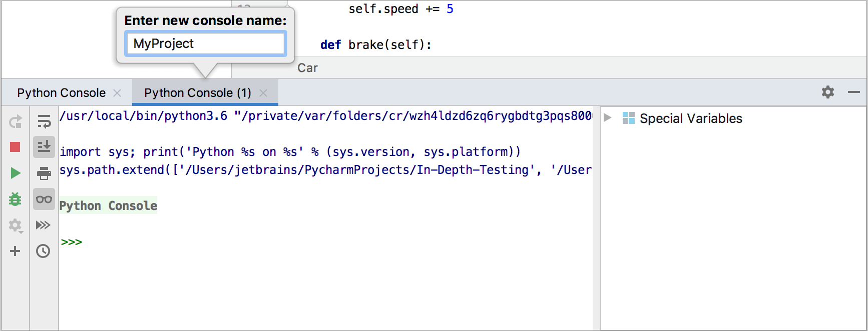
Task: Close the first Python Console tab
Action: 117,93
